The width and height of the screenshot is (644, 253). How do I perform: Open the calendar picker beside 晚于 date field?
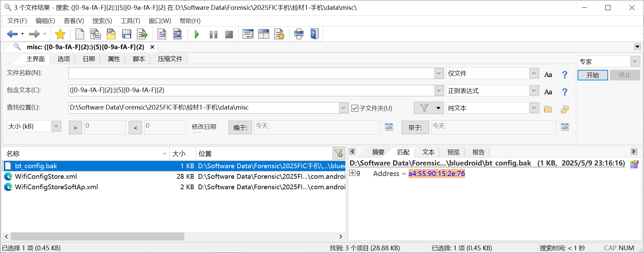(x=389, y=127)
